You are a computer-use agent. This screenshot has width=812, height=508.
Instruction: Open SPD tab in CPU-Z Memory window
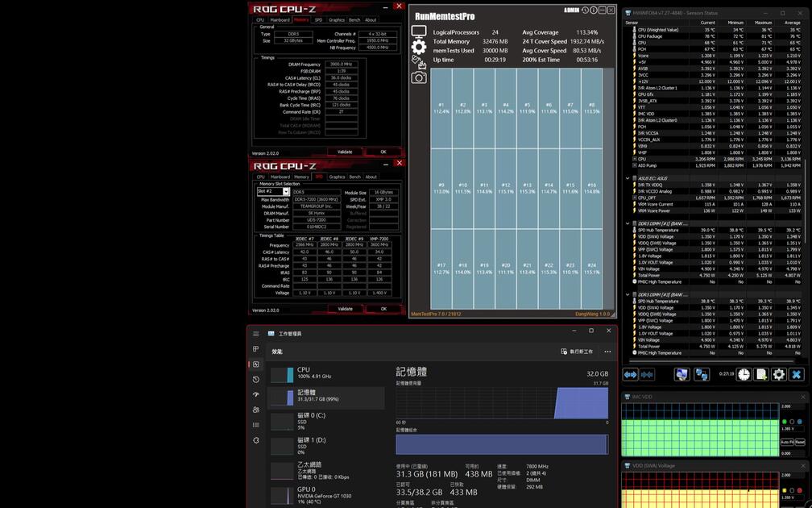click(318, 19)
